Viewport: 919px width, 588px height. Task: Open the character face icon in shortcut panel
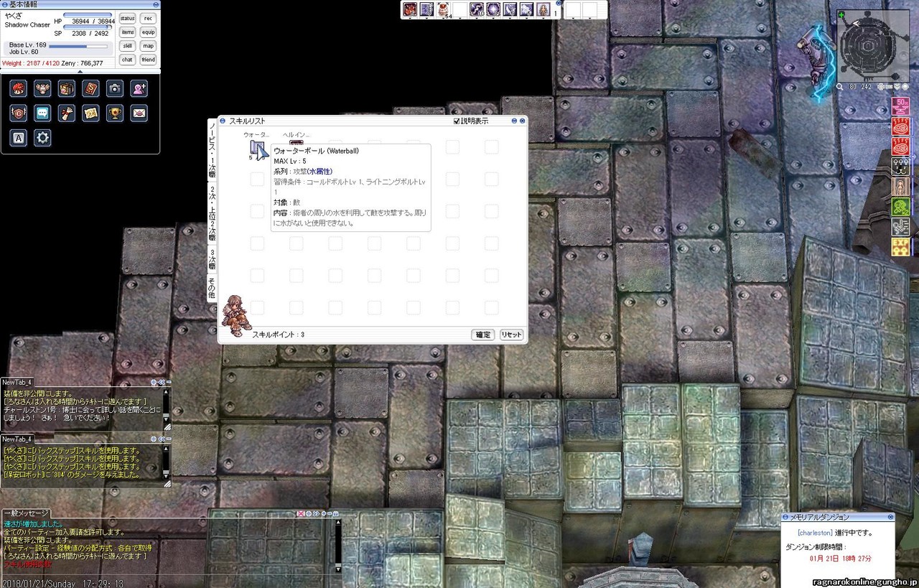[19, 88]
